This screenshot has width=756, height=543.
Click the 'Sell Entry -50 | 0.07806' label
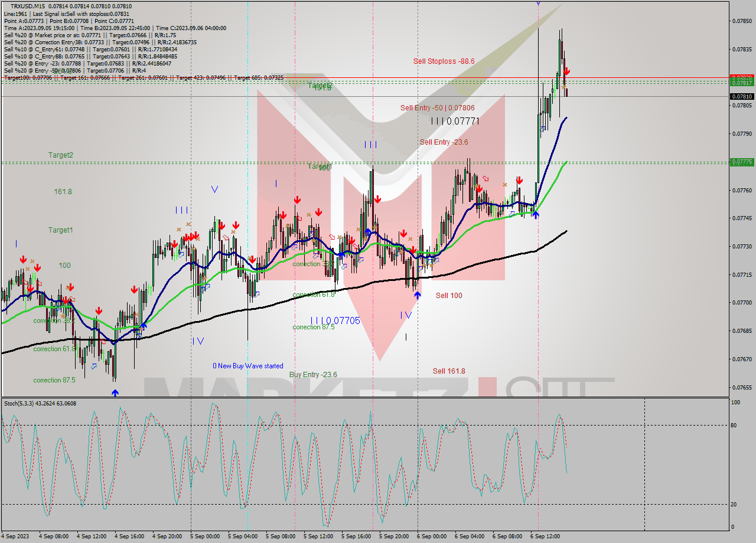437,107
